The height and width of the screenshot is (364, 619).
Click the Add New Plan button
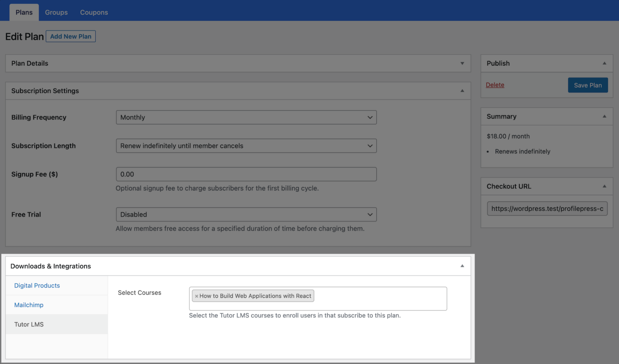71,36
